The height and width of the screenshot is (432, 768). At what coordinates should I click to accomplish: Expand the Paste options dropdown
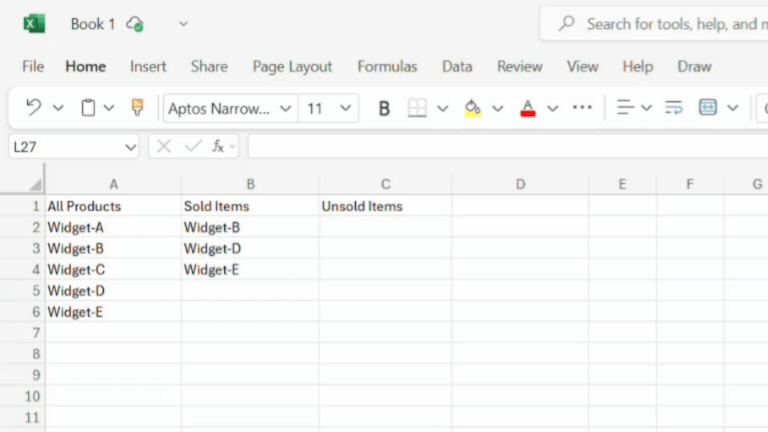[x=109, y=108]
